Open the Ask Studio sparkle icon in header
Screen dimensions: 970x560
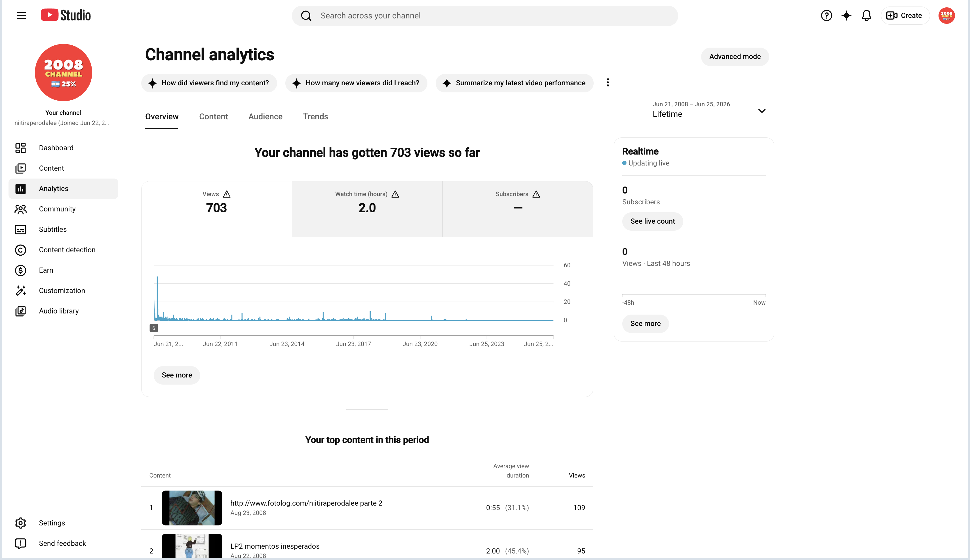click(846, 15)
